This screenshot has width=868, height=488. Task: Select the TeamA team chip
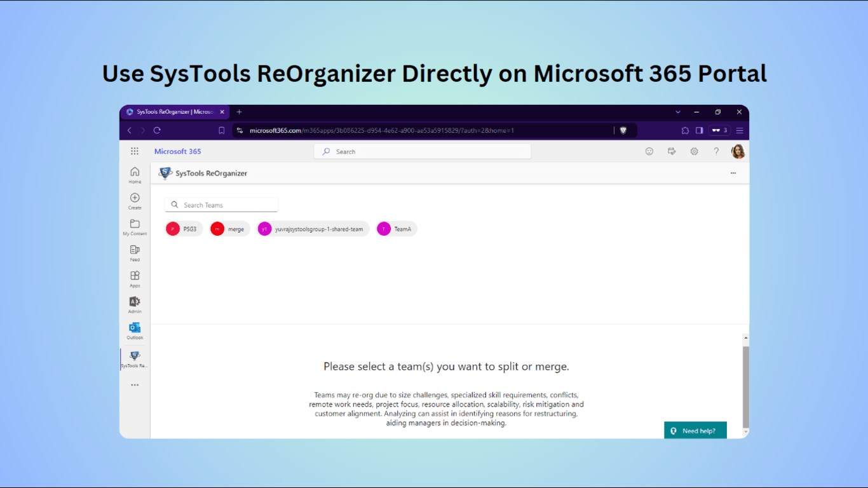397,229
